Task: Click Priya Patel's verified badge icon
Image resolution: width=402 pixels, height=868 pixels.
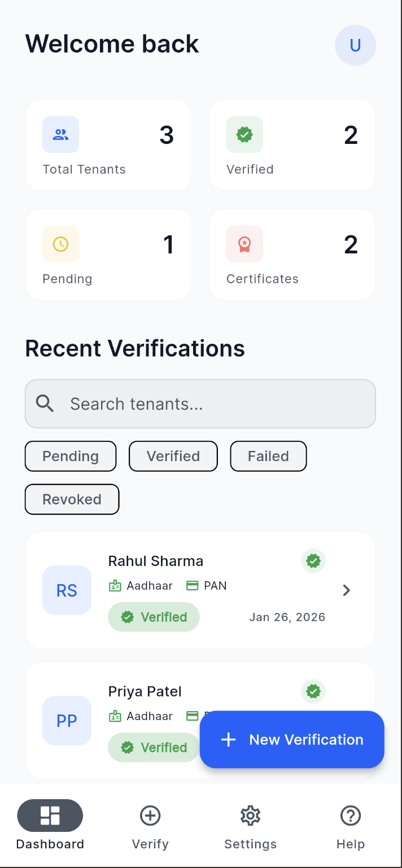Action: 313,691
